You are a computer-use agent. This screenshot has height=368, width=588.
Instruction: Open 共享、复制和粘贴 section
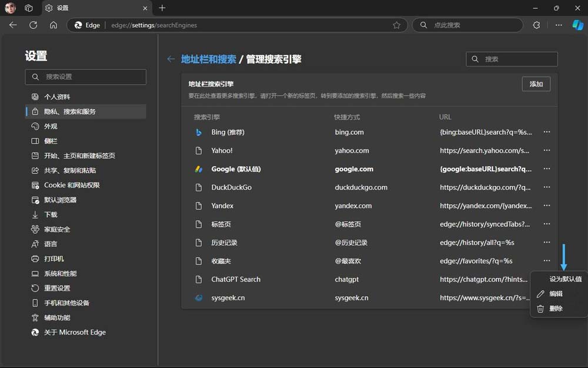point(85,170)
